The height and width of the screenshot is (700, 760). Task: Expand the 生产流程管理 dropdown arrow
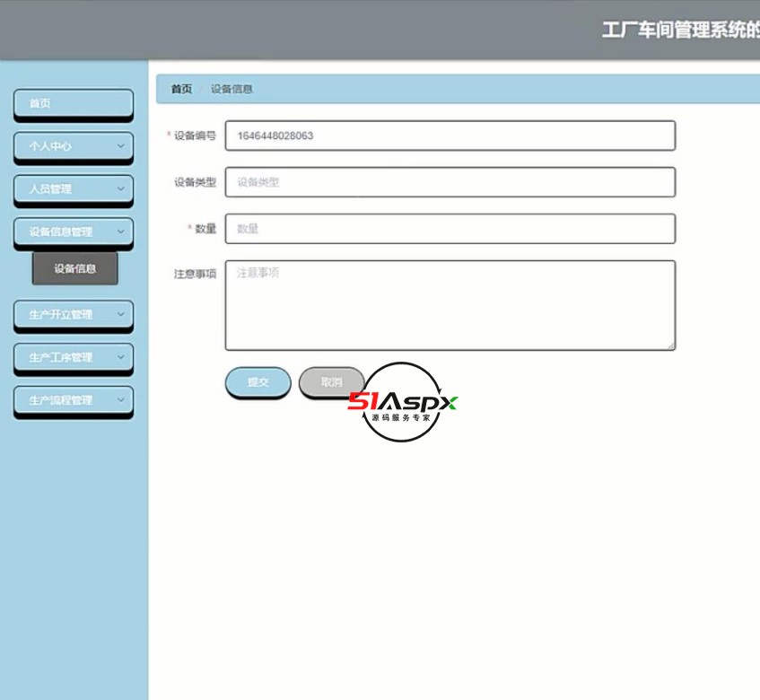[x=119, y=400]
